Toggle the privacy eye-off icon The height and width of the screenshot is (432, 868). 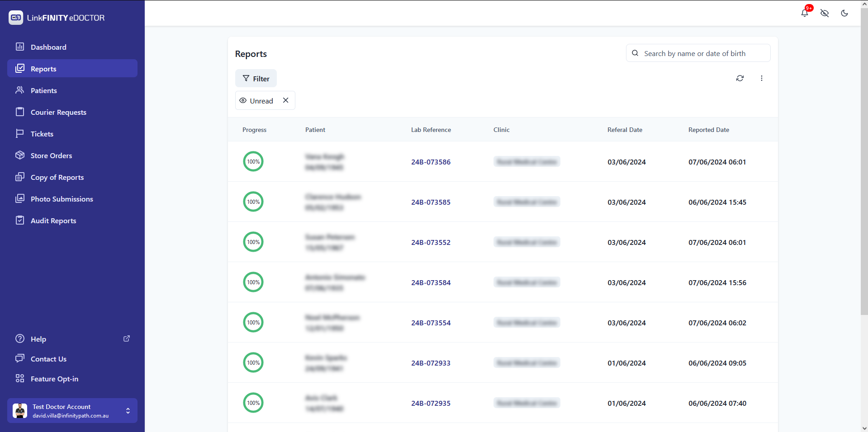tap(825, 13)
